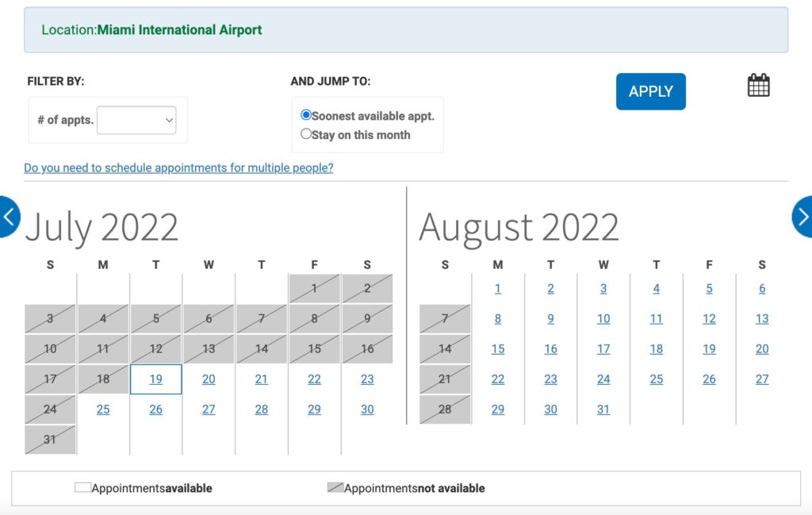812x515 pixels.
Task: Select the 'Soonest available appt.' option
Action: point(306,114)
